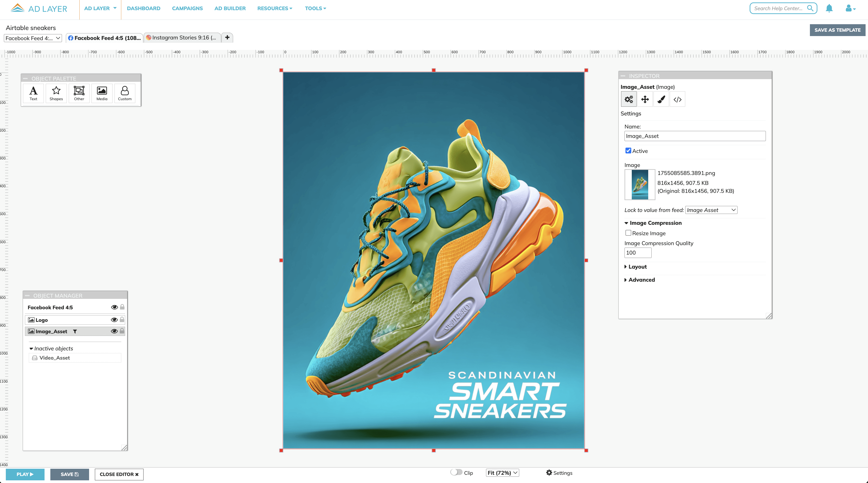
Task: Click the sneaker image thumbnail in Inspector
Action: 640,185
